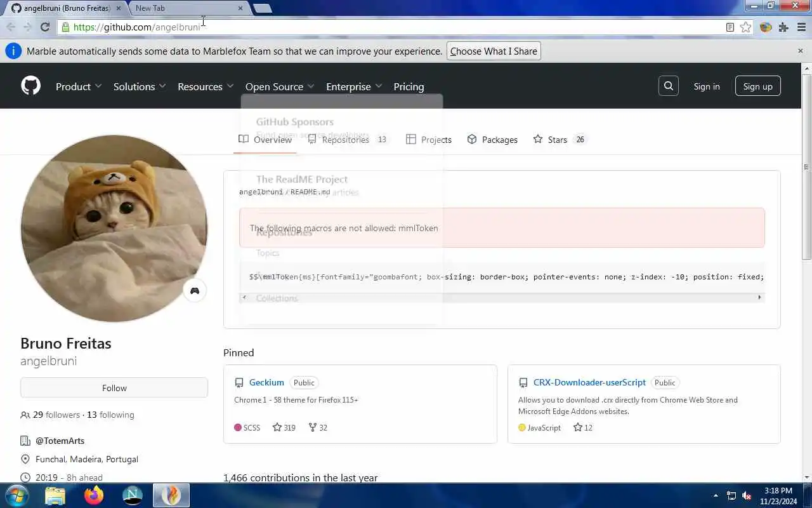Switch to the Overview tab
The height and width of the screenshot is (508, 812).
click(x=265, y=140)
